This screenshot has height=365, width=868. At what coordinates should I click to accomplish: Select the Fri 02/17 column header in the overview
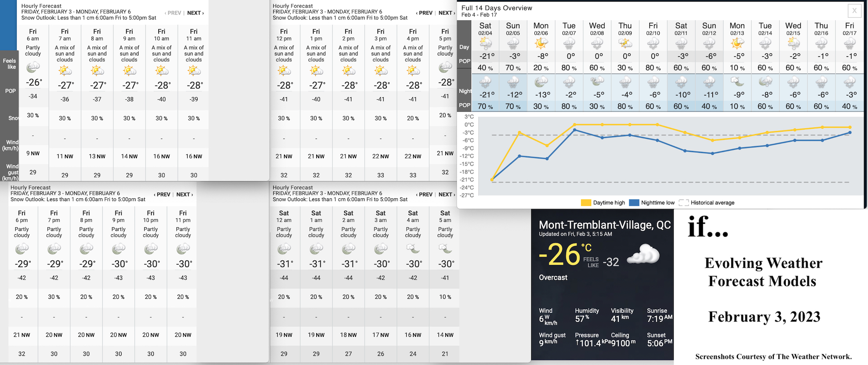click(x=849, y=29)
